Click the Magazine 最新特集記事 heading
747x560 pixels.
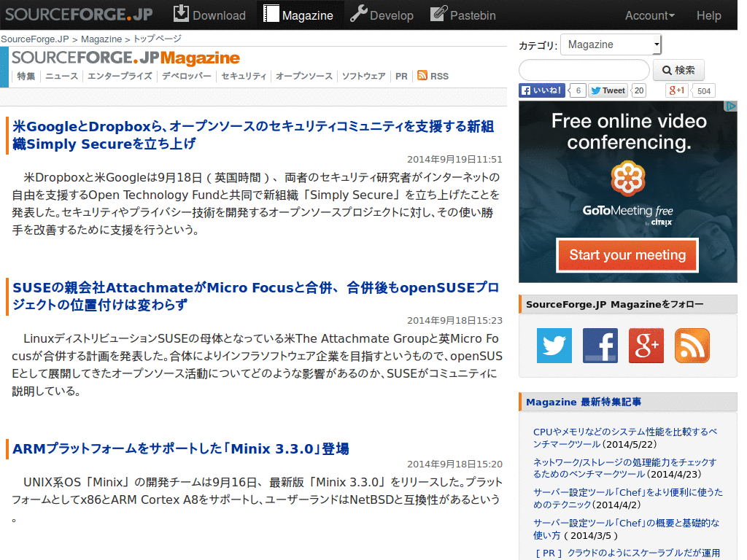point(583,402)
